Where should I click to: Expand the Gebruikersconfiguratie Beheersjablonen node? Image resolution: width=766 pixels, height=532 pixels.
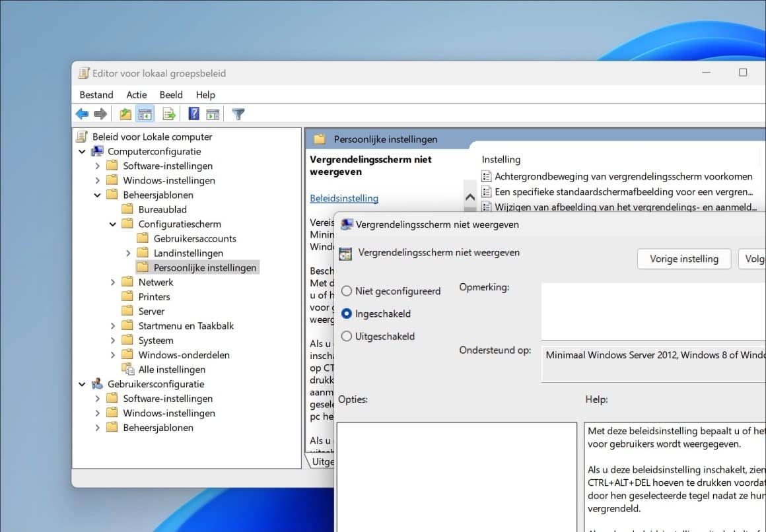click(98, 428)
